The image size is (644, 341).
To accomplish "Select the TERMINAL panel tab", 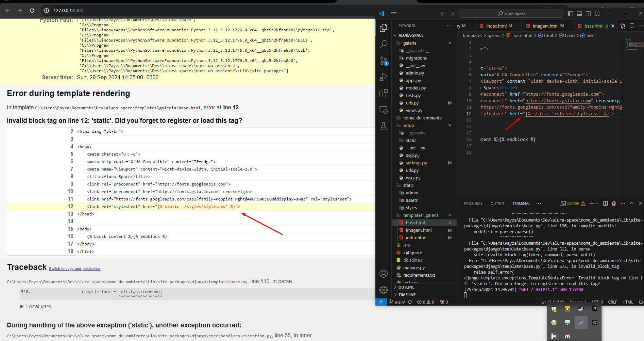I will (x=521, y=204).
